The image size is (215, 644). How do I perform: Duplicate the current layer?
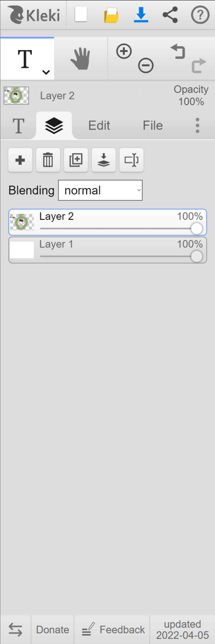76,160
